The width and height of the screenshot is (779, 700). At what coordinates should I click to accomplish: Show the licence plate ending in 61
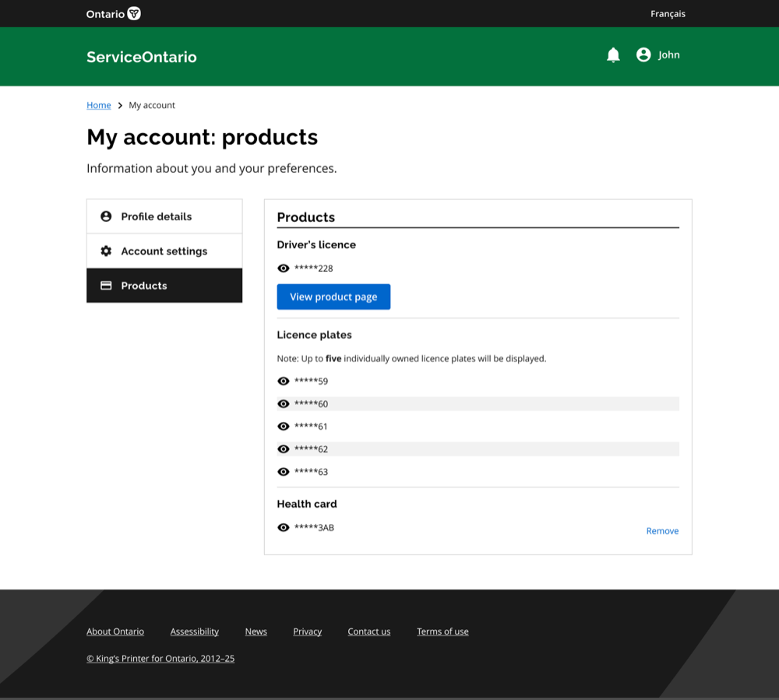284,427
